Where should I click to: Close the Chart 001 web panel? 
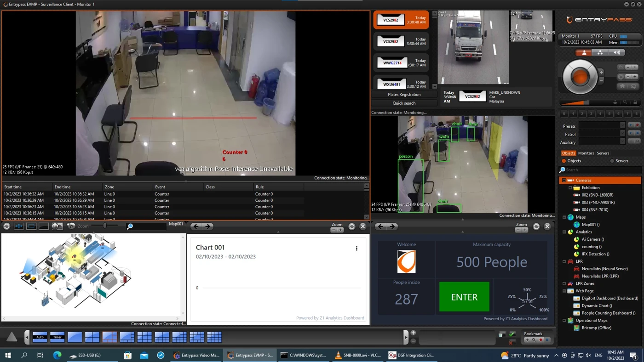click(x=363, y=226)
